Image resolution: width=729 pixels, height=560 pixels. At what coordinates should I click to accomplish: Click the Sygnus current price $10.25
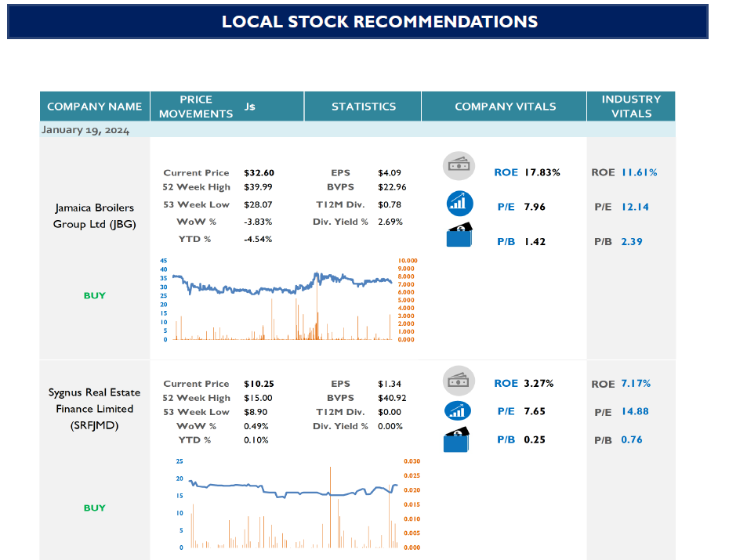259,384
